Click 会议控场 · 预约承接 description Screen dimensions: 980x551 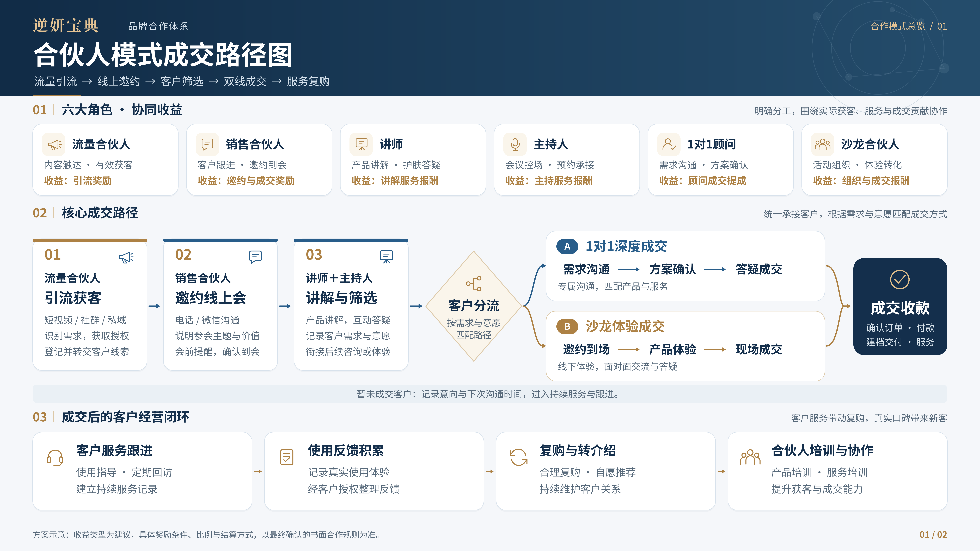tap(550, 165)
